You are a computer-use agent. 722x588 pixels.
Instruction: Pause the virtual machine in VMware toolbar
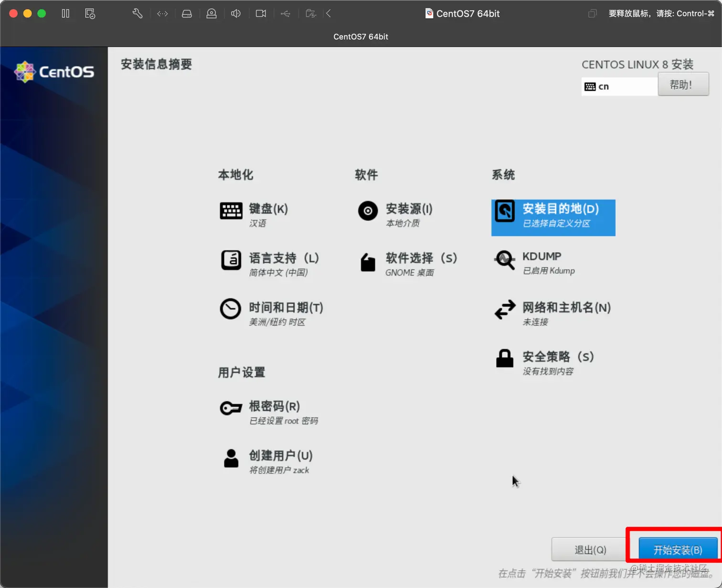tap(65, 13)
